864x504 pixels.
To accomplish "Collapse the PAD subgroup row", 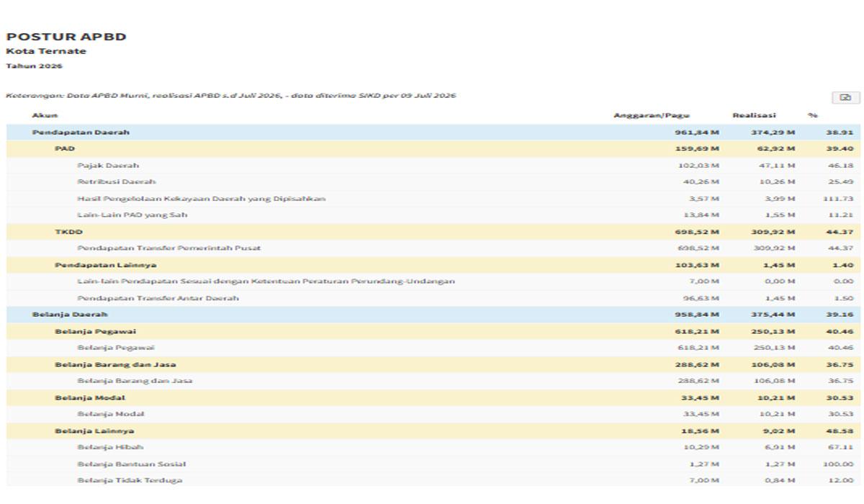I will tap(433, 149).
